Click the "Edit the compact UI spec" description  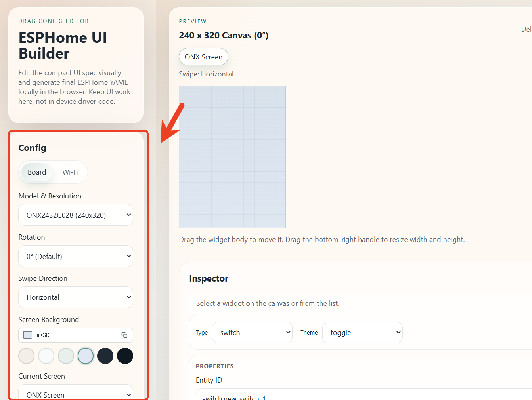[x=75, y=87]
